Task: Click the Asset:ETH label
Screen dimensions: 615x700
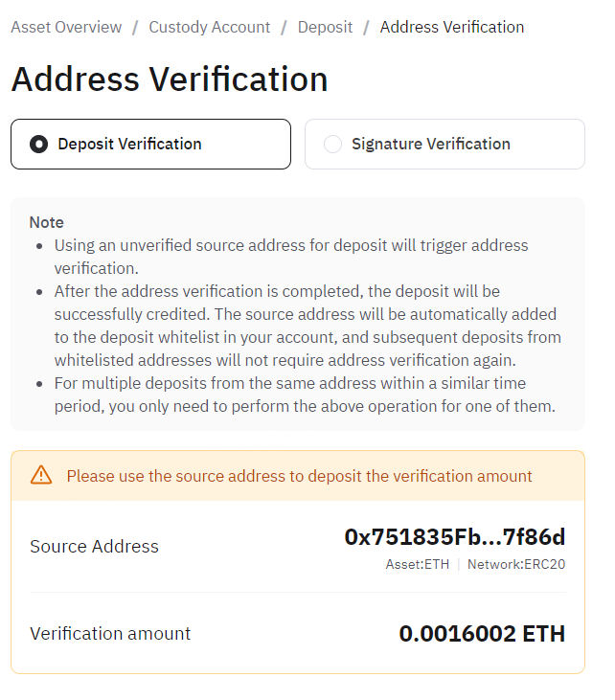Action: pyautogui.click(x=417, y=564)
